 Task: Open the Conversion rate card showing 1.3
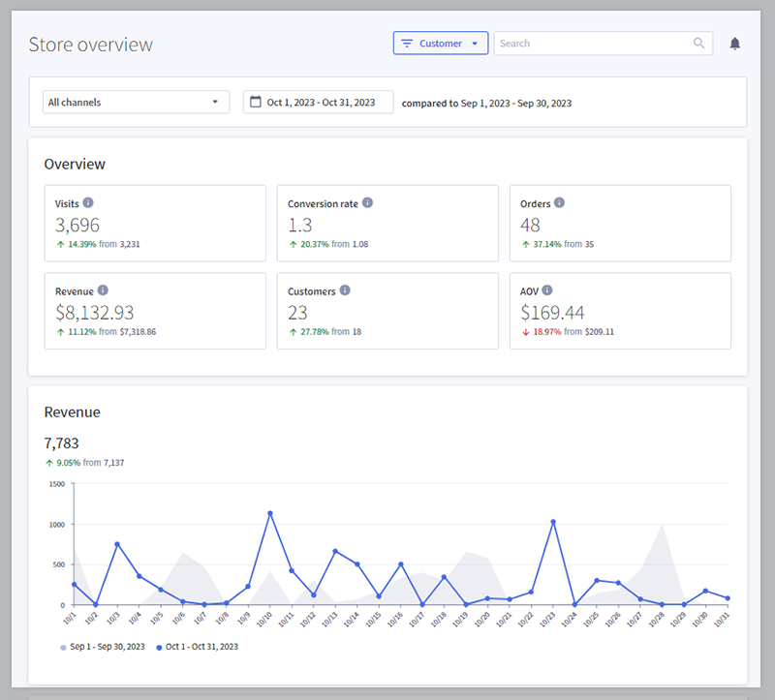[x=387, y=224]
